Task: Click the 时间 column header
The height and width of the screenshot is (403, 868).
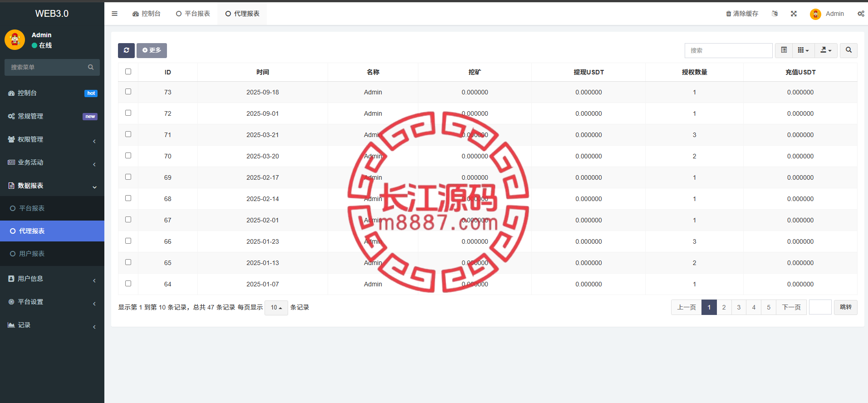Action: click(x=263, y=72)
